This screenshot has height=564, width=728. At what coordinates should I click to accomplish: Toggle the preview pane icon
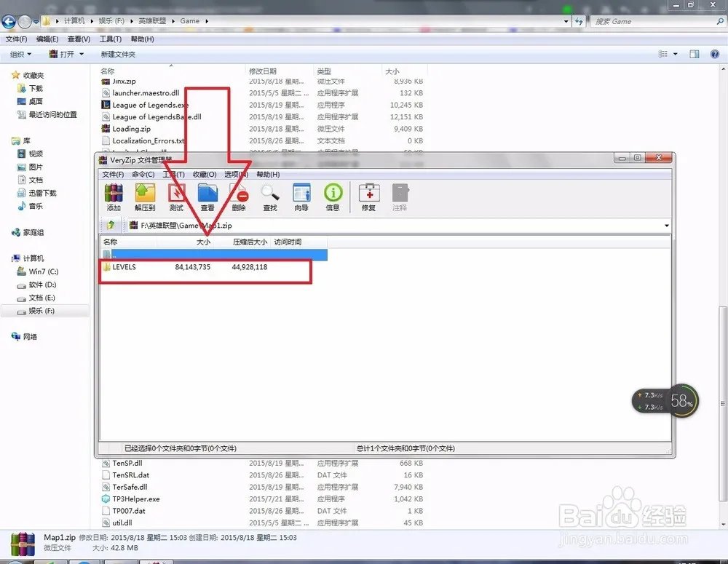[694, 55]
